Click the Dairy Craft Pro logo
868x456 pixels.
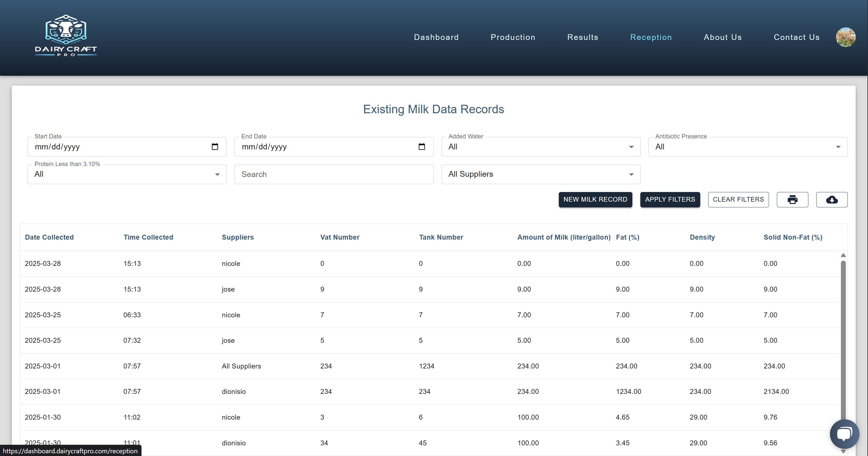click(66, 35)
